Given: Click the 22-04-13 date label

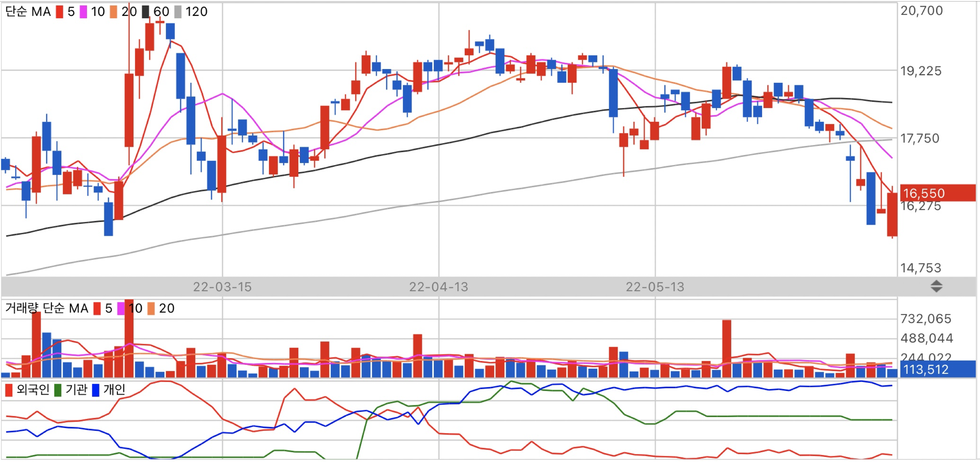Looking at the screenshot, I should [x=438, y=287].
